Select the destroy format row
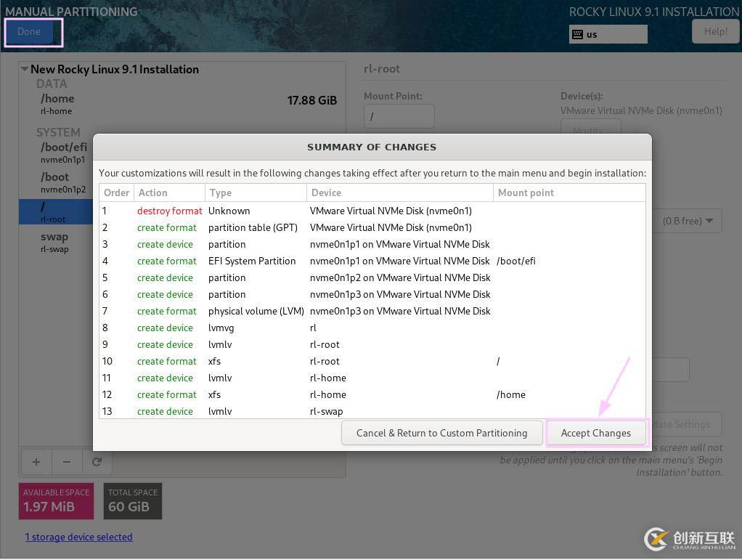 pyautogui.click(x=372, y=211)
